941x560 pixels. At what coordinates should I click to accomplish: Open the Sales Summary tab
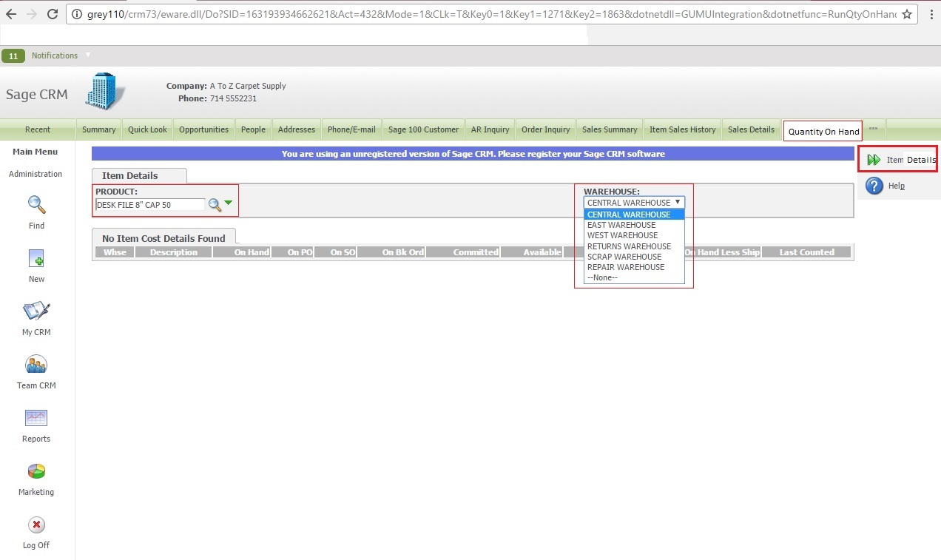click(x=610, y=129)
